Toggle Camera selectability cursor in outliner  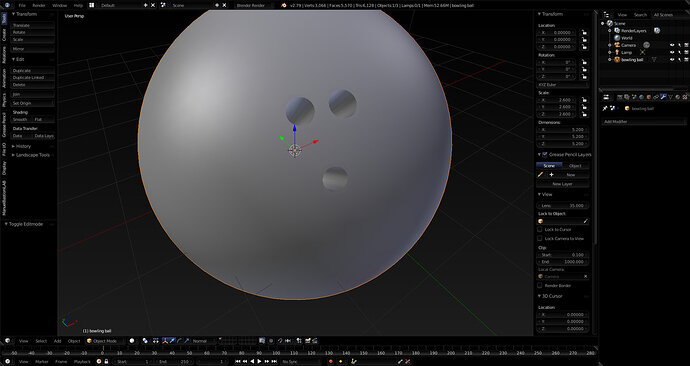(x=680, y=45)
